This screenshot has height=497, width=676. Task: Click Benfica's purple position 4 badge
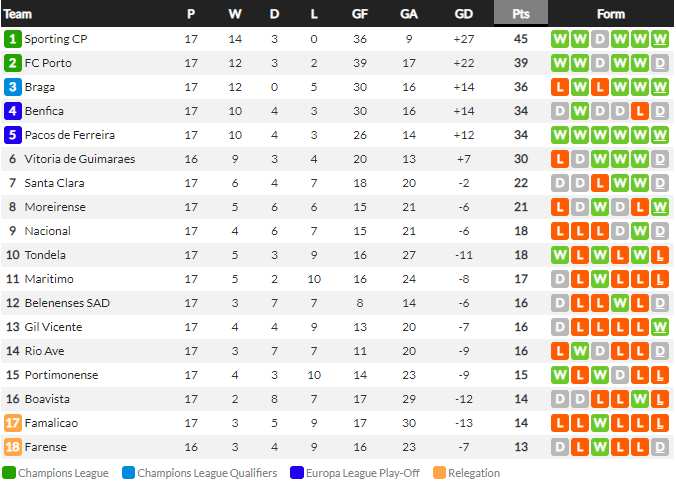click(13, 111)
